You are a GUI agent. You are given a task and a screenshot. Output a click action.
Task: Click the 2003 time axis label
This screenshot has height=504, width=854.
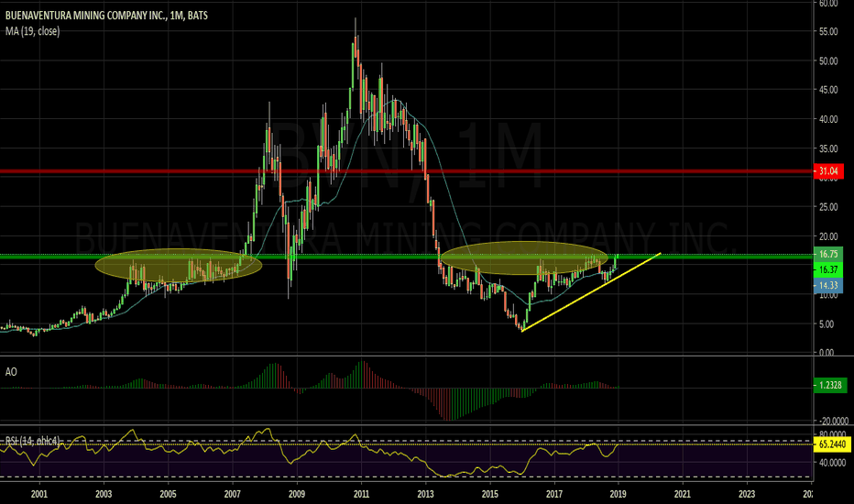point(104,494)
